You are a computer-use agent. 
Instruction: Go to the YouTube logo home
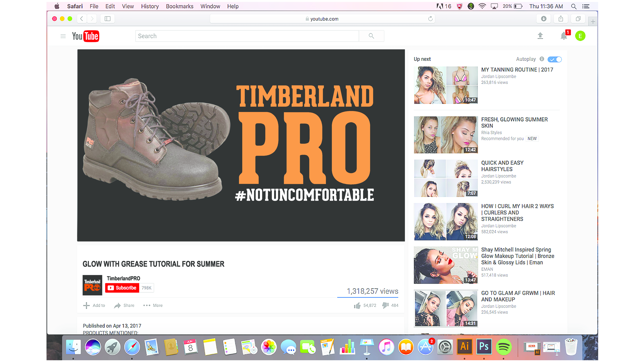tap(86, 36)
